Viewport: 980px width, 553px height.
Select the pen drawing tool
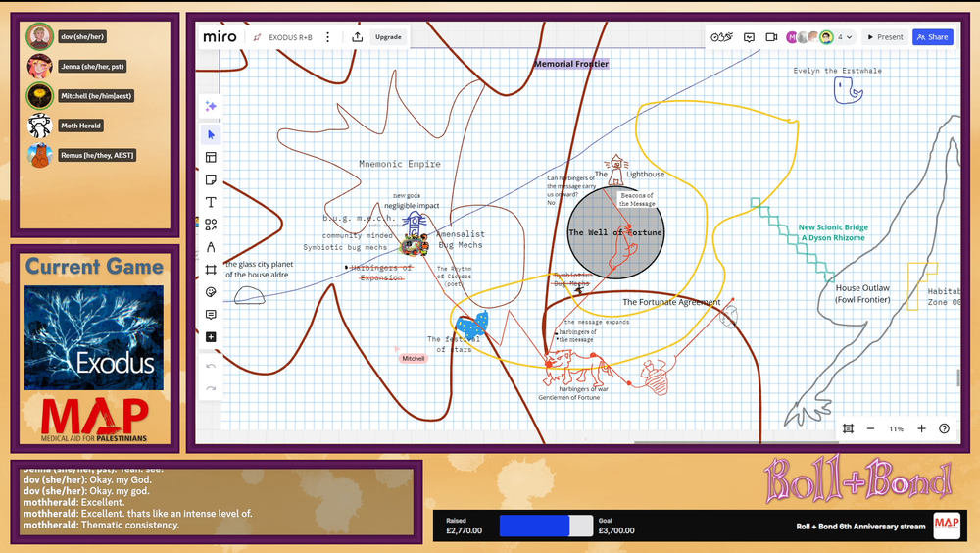point(211,247)
